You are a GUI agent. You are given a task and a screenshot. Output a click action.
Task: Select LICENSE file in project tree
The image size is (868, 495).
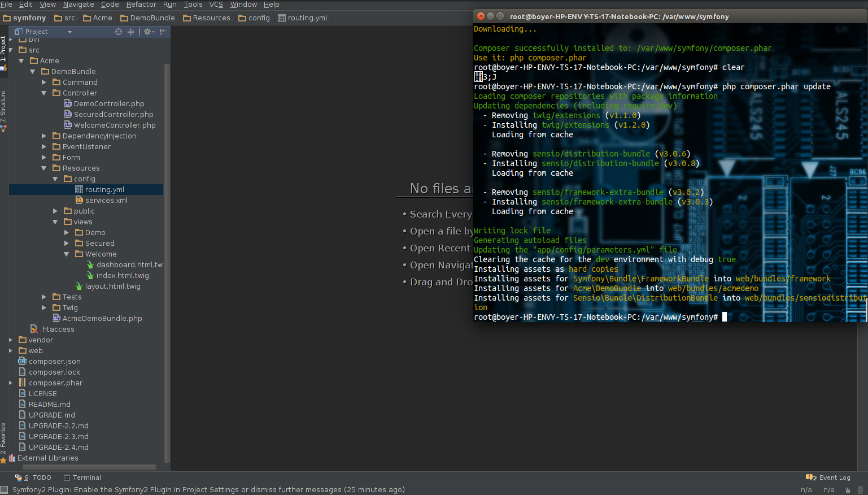click(43, 394)
